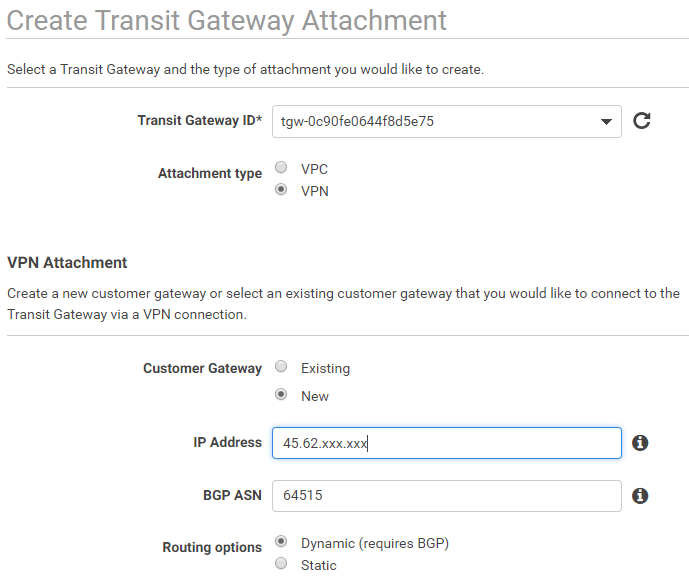Image resolution: width=689 pixels, height=581 pixels.
Task: Click the BGP ASN label text
Action: coord(232,494)
